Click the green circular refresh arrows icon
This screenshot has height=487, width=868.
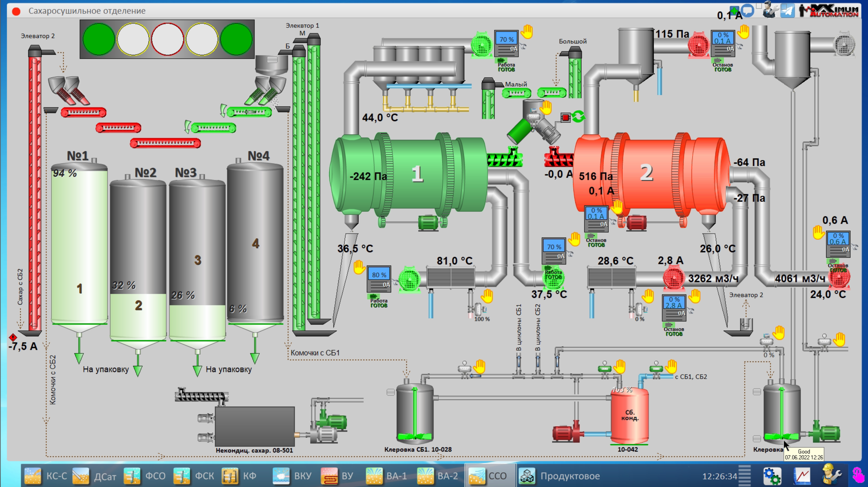[x=578, y=117]
